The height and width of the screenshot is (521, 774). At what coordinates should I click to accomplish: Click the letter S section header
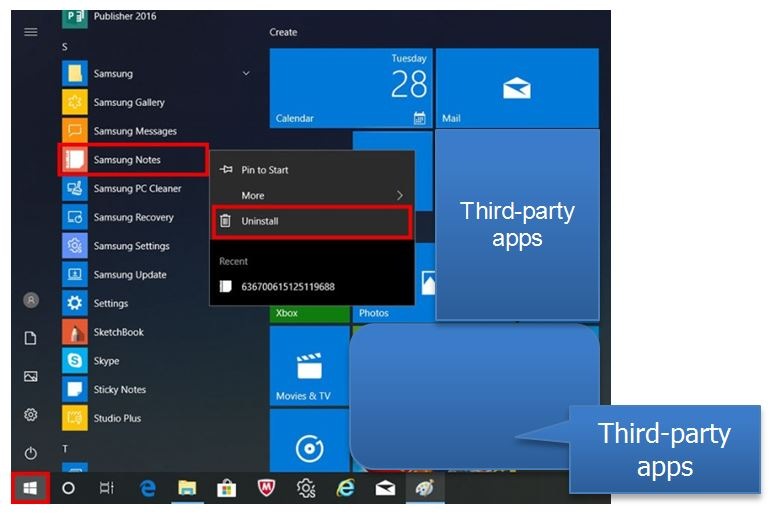(65, 47)
